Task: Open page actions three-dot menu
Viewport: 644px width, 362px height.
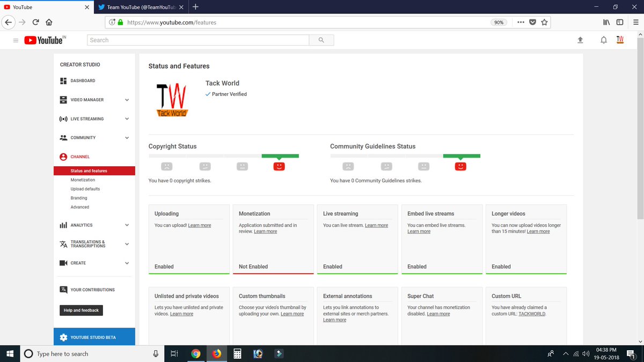Action: (x=521, y=23)
